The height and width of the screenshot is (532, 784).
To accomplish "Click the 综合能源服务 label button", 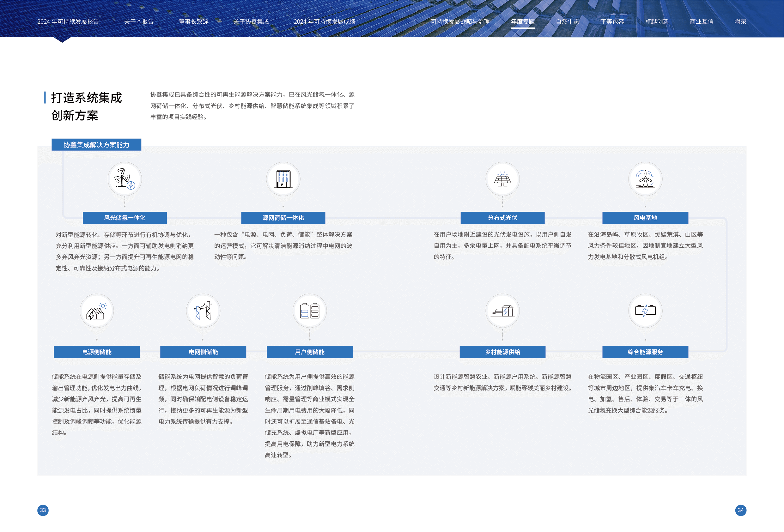I will click(645, 352).
